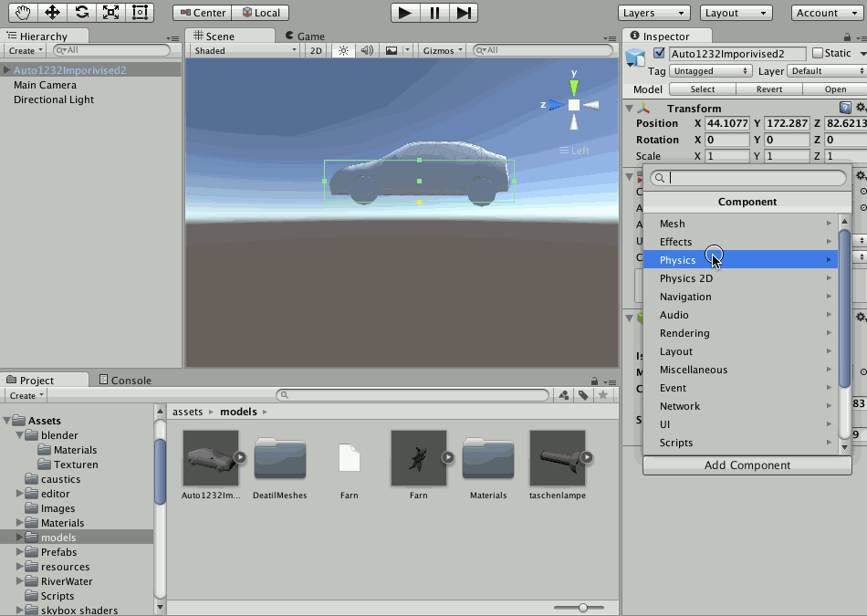Select the Rotate tool

pyautogui.click(x=82, y=12)
